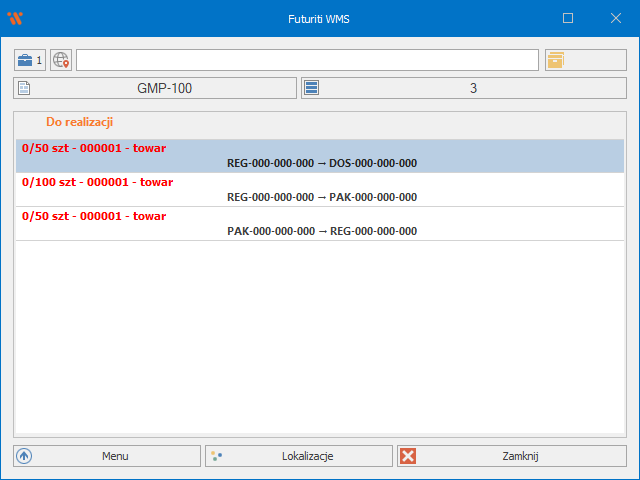Image resolution: width=640 pixels, height=480 pixels.
Task: Click the up-arrow icon on Menu button
Action: 25,456
